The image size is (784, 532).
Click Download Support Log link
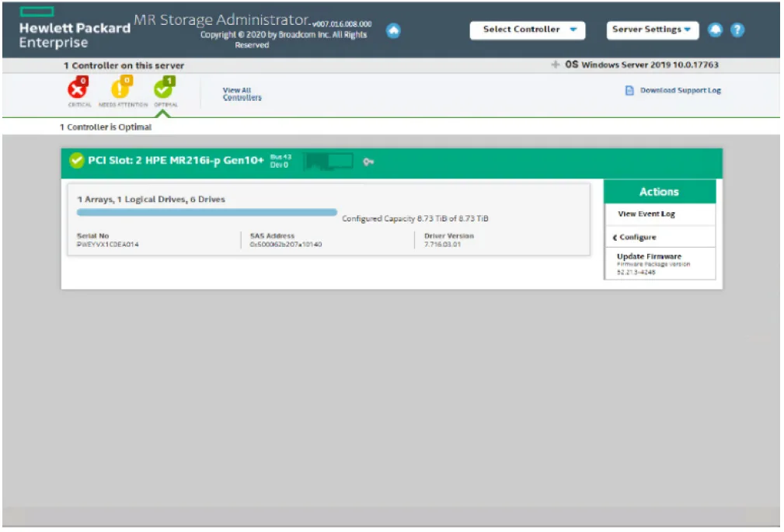681,91
